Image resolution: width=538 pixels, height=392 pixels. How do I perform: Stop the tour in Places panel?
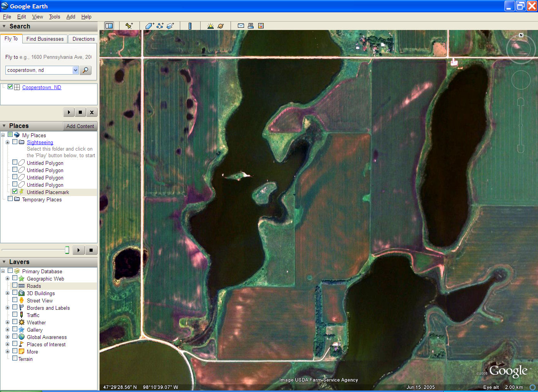coord(91,250)
